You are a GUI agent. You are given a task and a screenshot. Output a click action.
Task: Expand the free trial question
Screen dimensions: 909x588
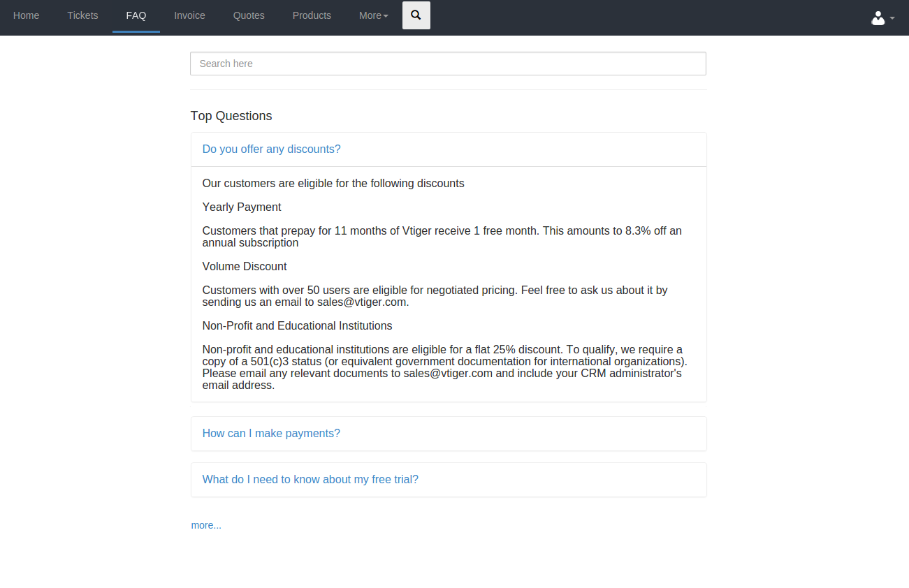(x=310, y=480)
